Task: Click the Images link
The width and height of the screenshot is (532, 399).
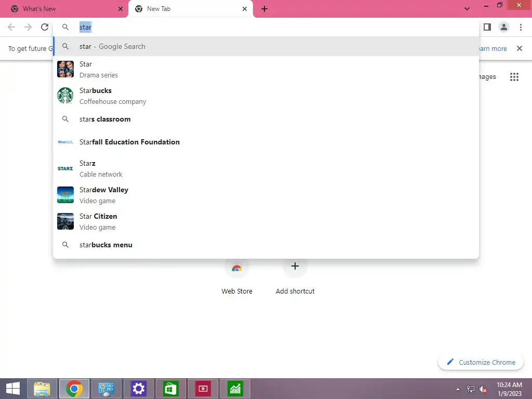Action: coord(487,77)
